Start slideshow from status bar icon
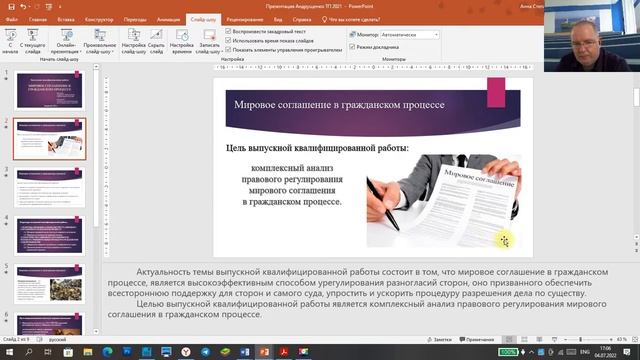640x360 pixels. click(x=554, y=339)
